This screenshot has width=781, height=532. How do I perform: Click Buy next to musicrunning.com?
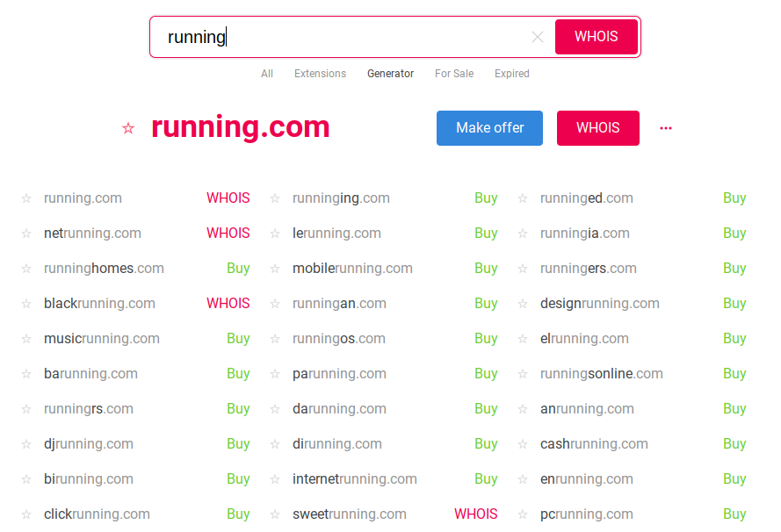pyautogui.click(x=238, y=338)
